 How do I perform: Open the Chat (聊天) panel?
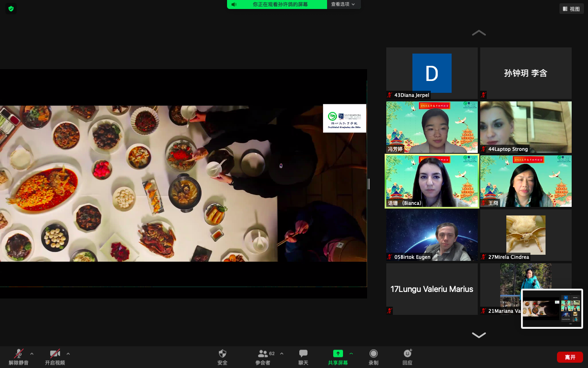click(303, 354)
